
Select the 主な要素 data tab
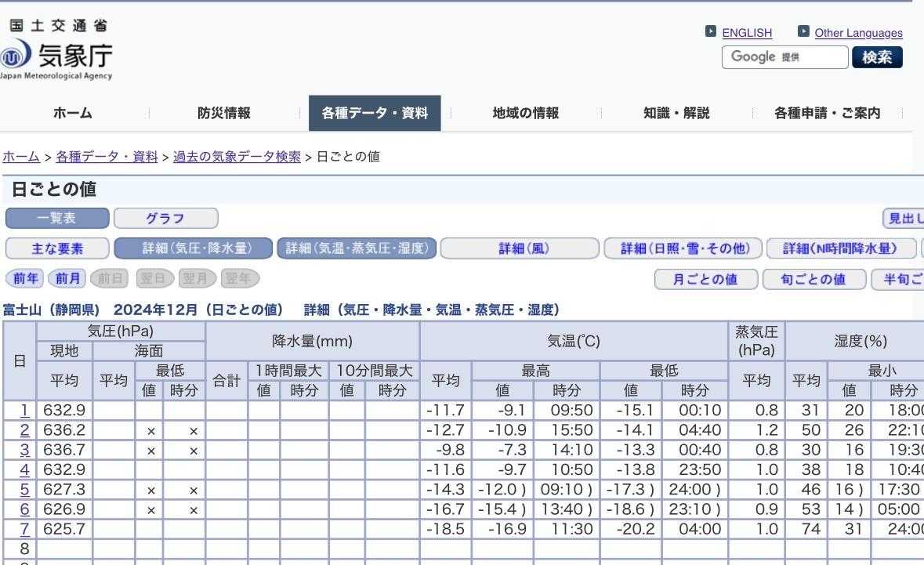pyautogui.click(x=57, y=248)
